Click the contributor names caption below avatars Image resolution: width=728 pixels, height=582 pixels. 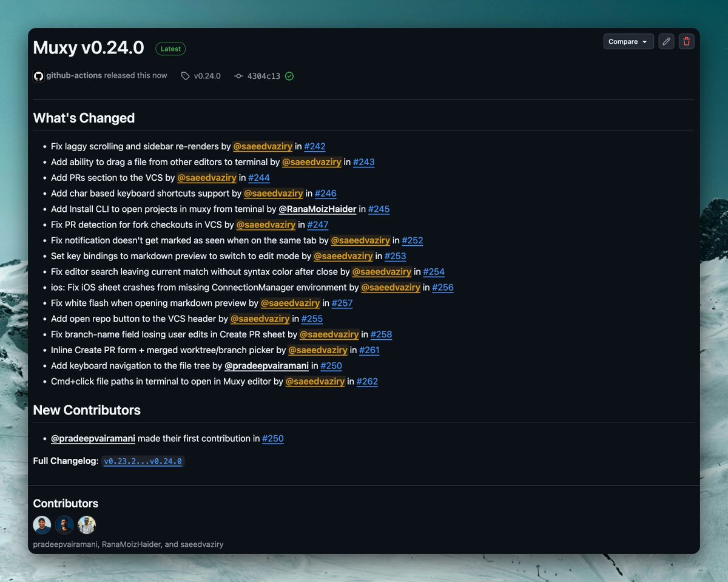pos(128,544)
